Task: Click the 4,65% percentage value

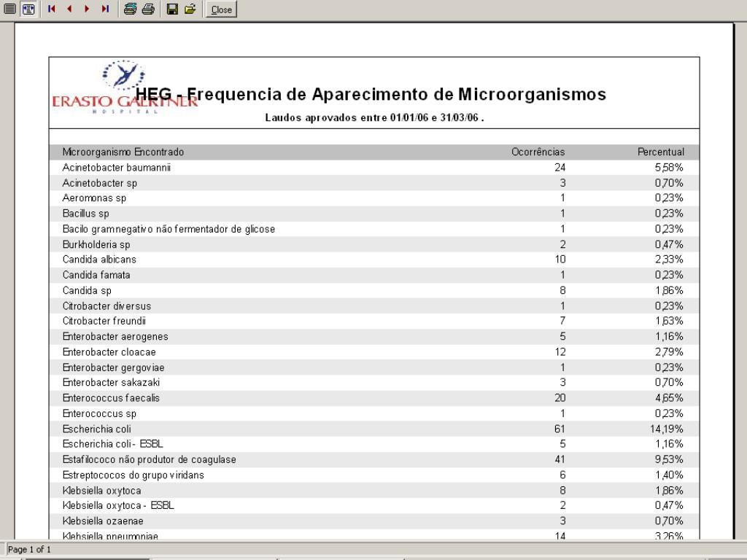Action: [669, 398]
